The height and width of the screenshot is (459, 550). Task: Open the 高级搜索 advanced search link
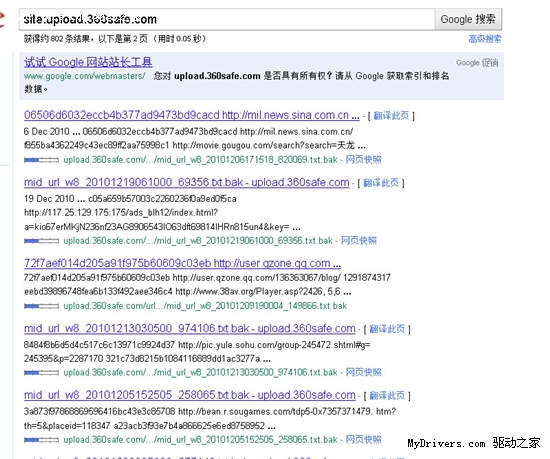pos(485,39)
